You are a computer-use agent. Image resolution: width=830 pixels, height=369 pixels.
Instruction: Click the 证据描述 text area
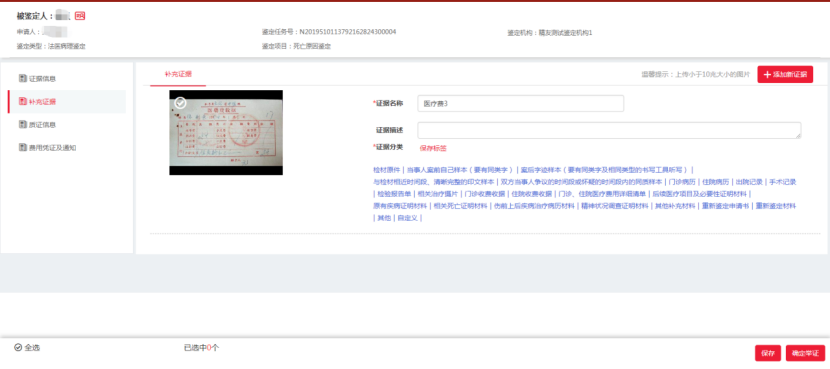point(609,130)
